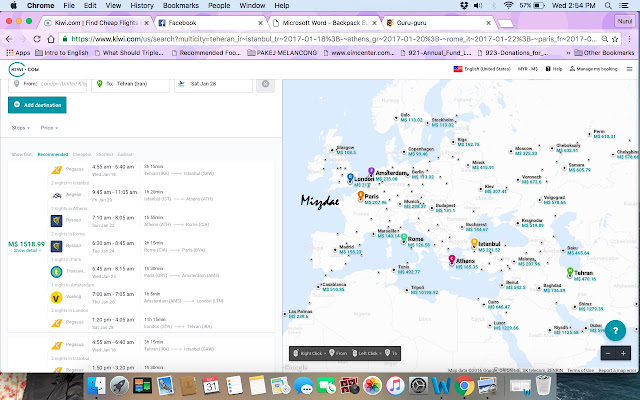The height and width of the screenshot is (400, 640).
Task: Open the PAKEJ MELANCONG bookmark folder
Action: point(282,53)
